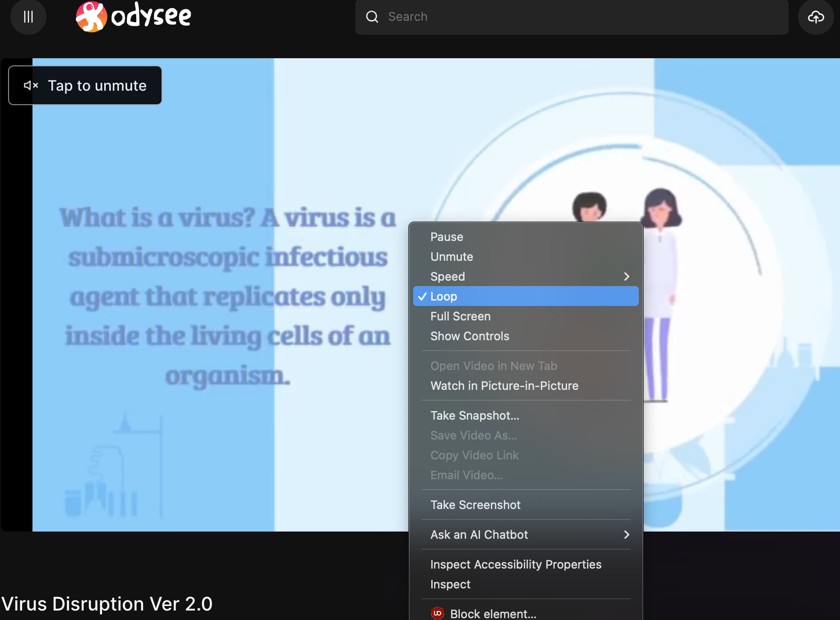Expand the Ask an AI Chatbot submenu
The image size is (840, 620).
[x=525, y=535]
